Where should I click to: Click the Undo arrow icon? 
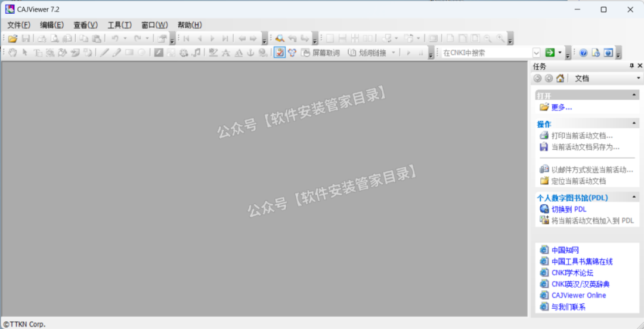[115, 39]
